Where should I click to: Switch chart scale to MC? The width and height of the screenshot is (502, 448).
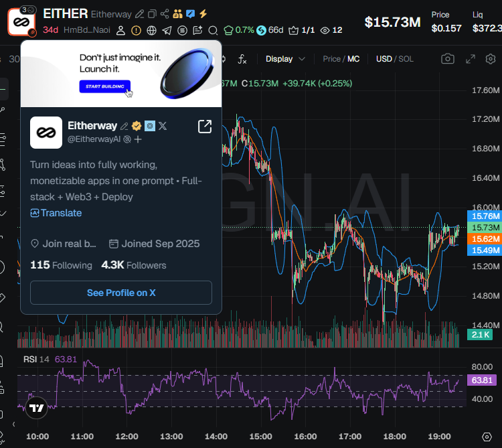(353, 59)
